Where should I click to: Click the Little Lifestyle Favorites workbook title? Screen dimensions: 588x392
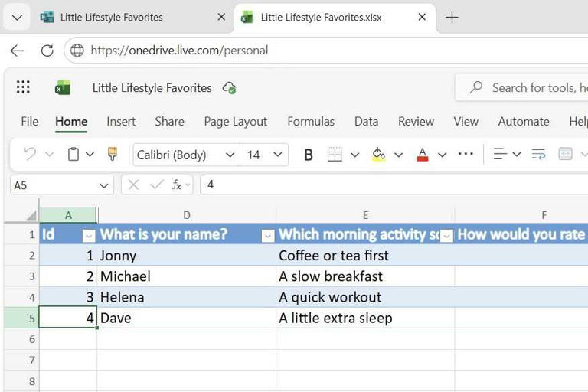pos(152,88)
